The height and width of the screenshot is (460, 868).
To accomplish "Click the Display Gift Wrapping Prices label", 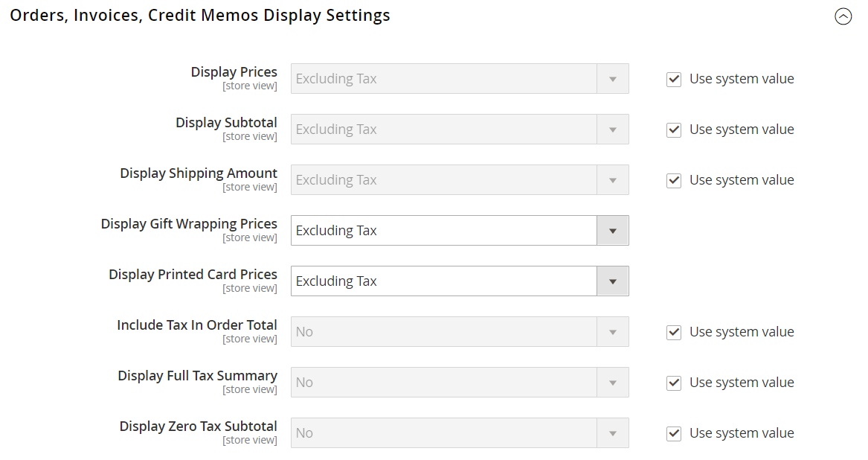I will tap(189, 224).
